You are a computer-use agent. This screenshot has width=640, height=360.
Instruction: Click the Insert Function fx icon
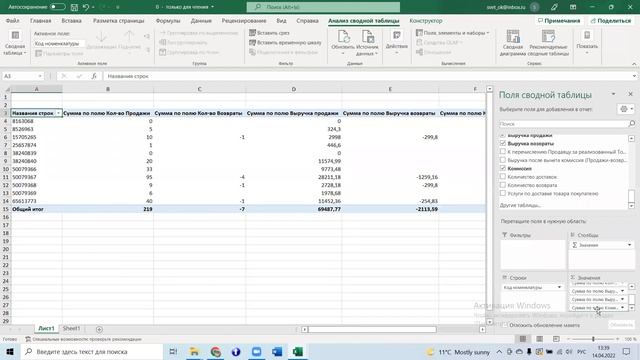94,76
